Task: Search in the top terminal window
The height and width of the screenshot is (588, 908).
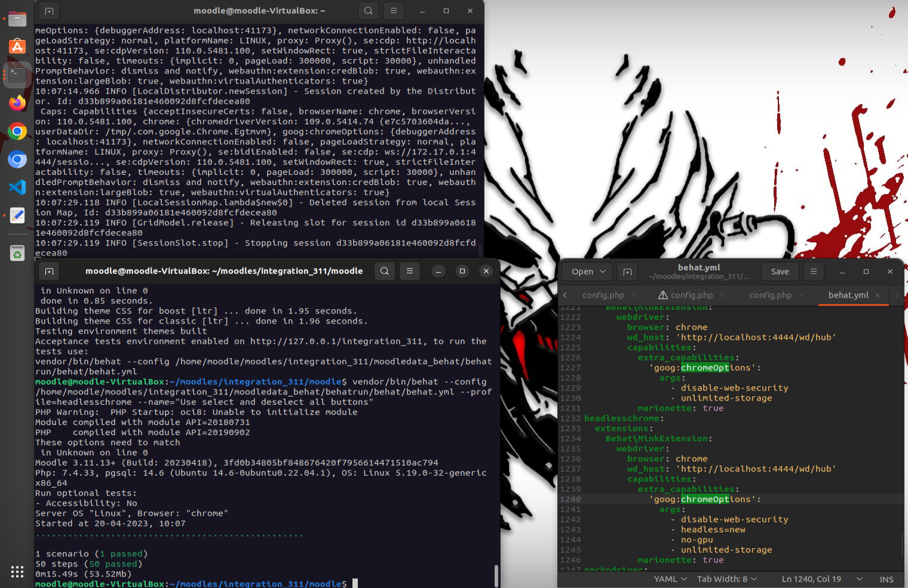Action: 369,11
